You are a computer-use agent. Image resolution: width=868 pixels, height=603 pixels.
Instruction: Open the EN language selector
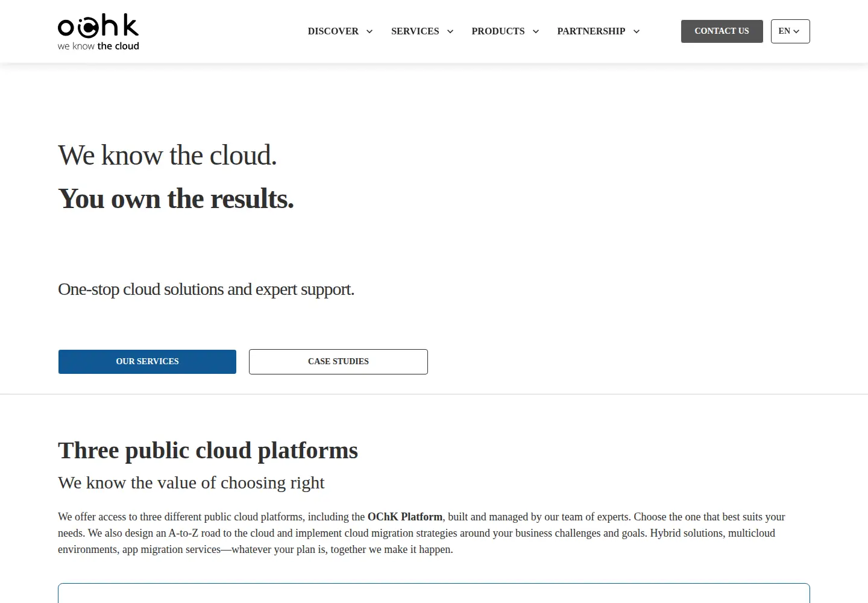[790, 31]
